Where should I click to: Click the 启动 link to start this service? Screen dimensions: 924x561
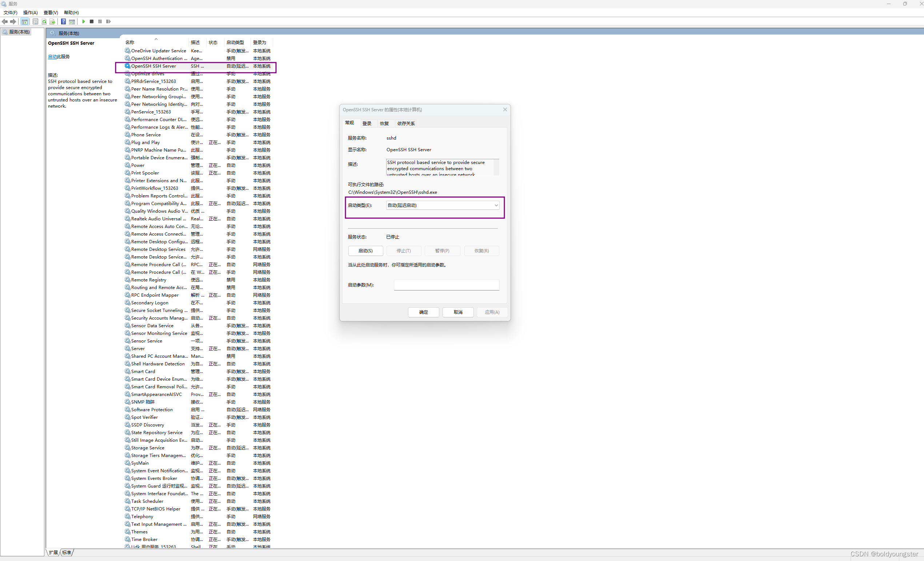(x=52, y=57)
